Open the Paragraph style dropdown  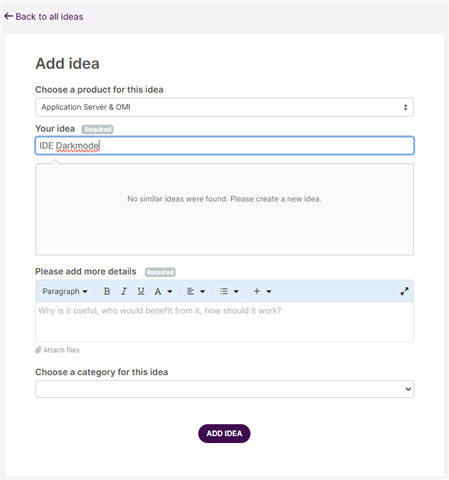pos(65,291)
